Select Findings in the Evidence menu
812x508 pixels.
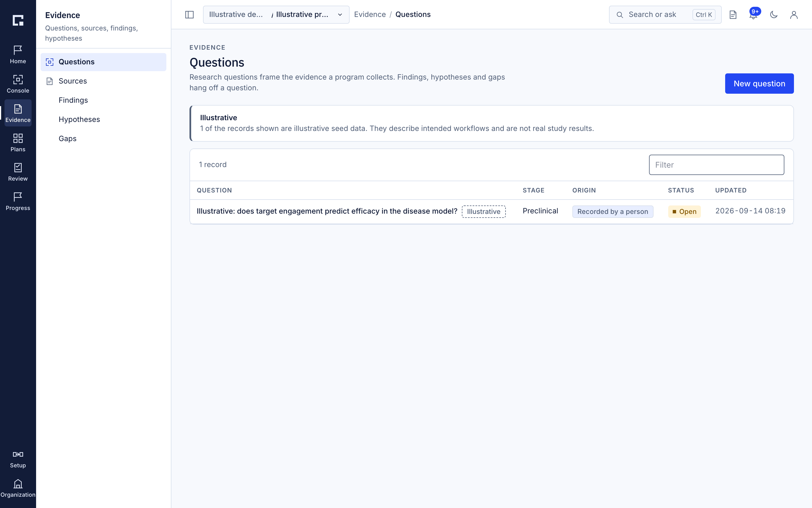tap(103, 100)
